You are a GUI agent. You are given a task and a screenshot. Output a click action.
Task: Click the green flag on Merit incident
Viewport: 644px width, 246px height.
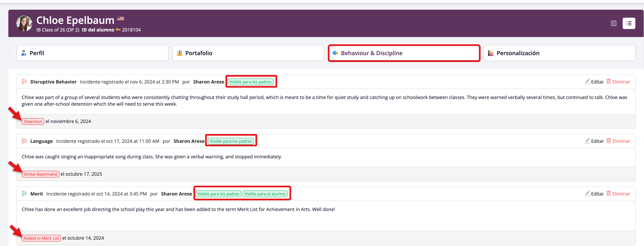click(x=24, y=193)
